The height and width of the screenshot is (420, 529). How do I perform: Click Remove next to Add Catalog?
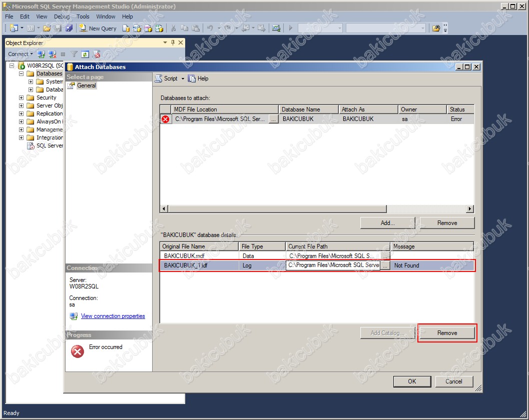click(447, 333)
